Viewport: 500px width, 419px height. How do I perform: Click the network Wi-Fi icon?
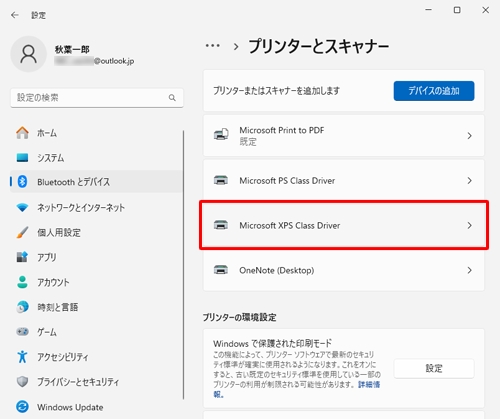pyautogui.click(x=22, y=208)
